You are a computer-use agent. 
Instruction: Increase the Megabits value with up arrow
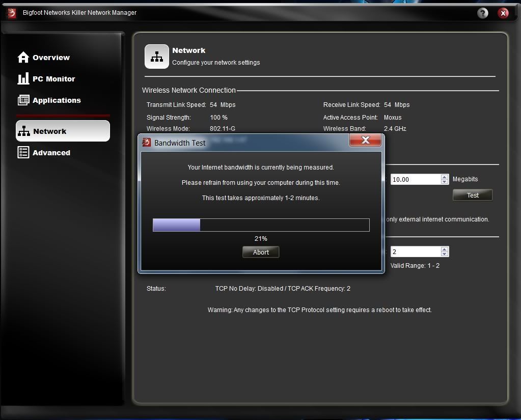coord(445,177)
